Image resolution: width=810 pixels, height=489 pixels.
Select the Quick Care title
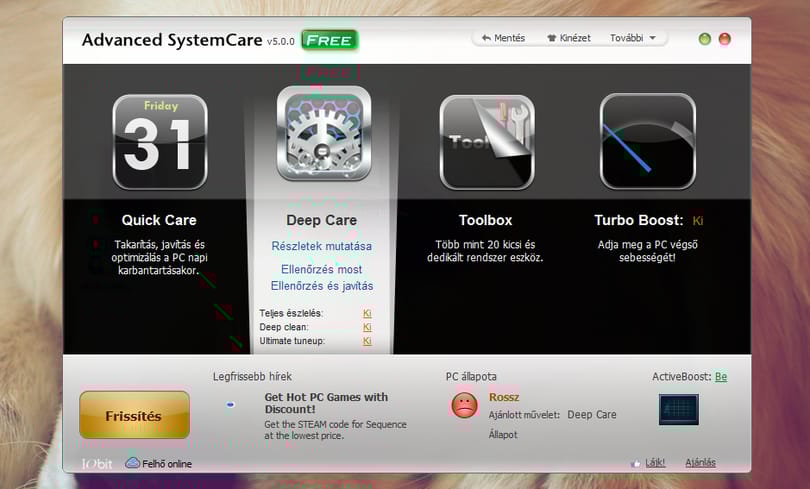click(x=159, y=220)
